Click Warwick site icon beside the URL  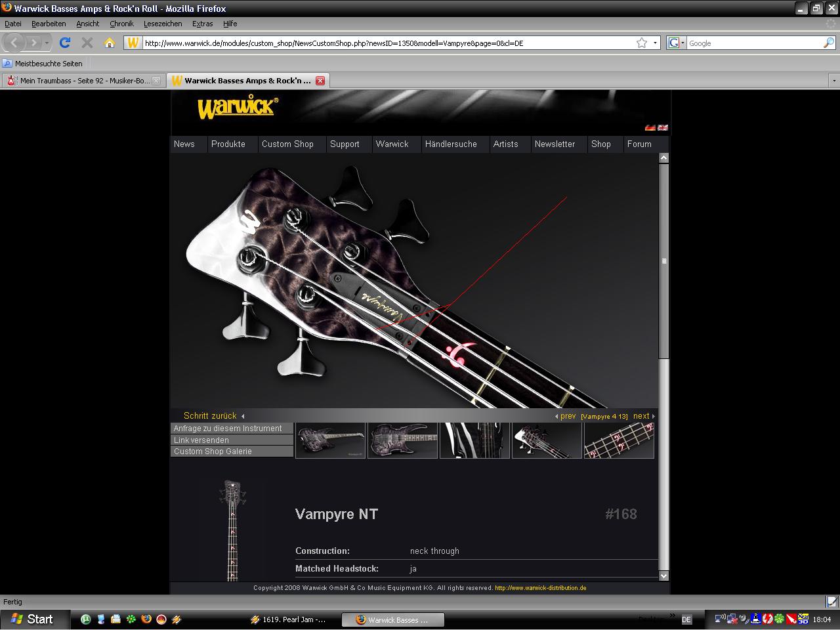133,43
